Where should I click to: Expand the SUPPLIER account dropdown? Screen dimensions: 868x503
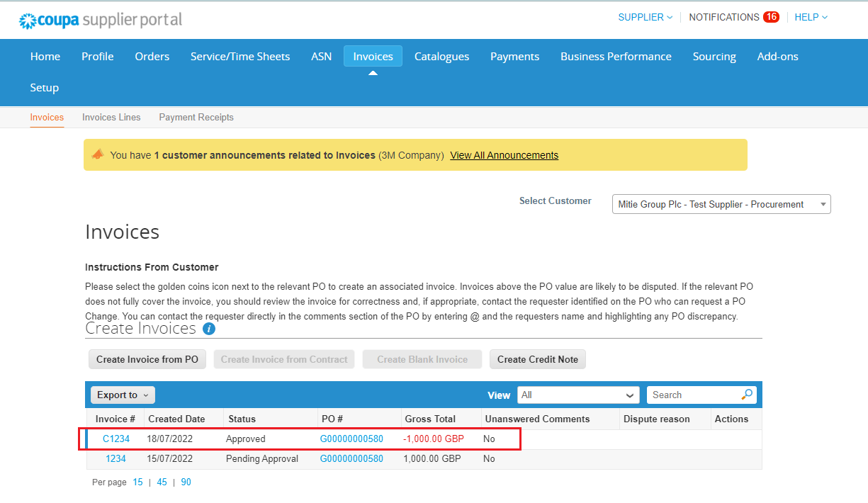645,17
